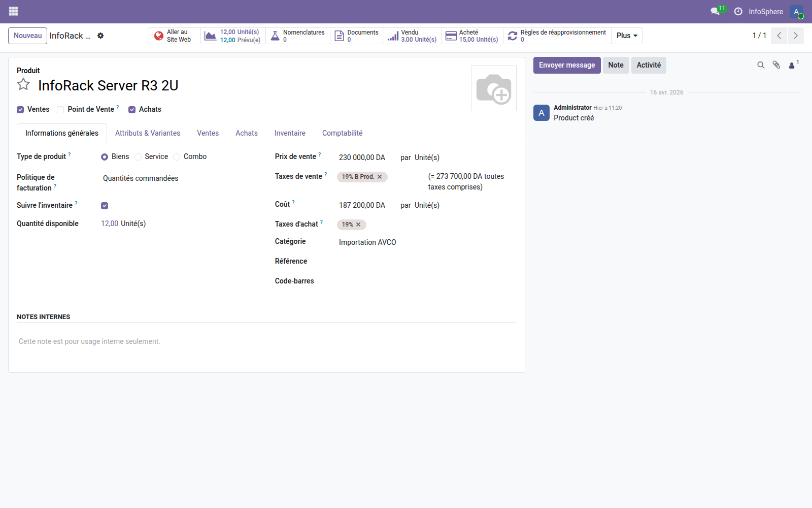Create a new product with Nouveau
The image size is (812, 508).
pos(28,36)
